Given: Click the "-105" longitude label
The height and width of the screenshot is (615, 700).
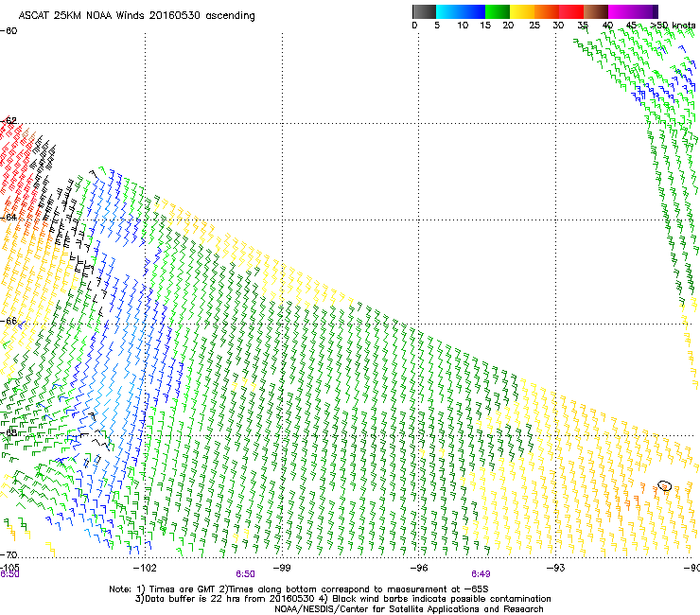Looking at the screenshot, I should point(9,568).
